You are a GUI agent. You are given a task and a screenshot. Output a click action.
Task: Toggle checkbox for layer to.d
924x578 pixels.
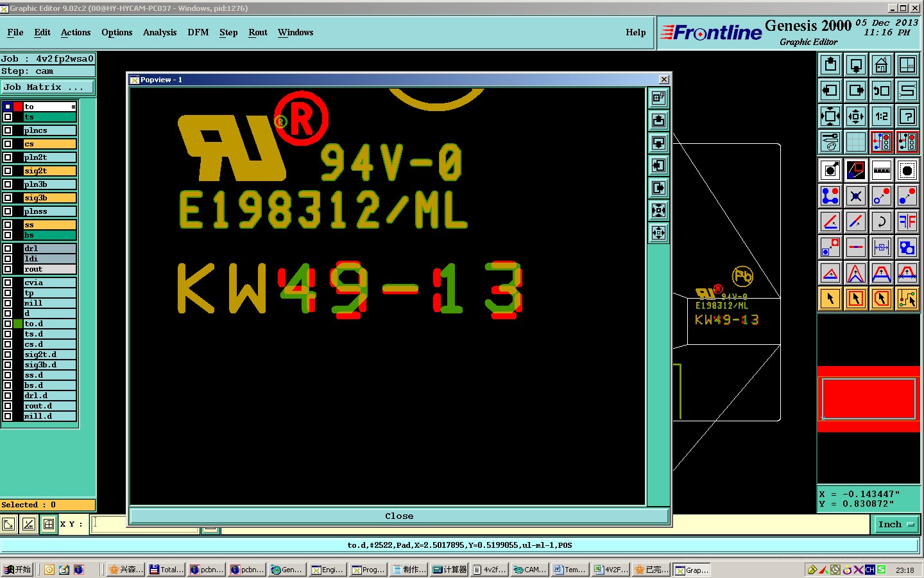(8, 324)
